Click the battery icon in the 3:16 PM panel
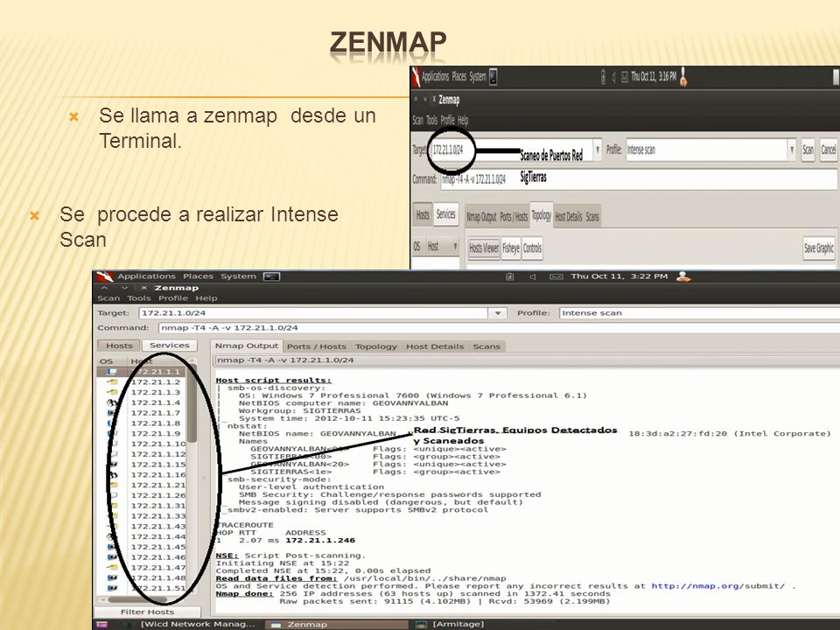This screenshot has width=840, height=630. [x=603, y=77]
